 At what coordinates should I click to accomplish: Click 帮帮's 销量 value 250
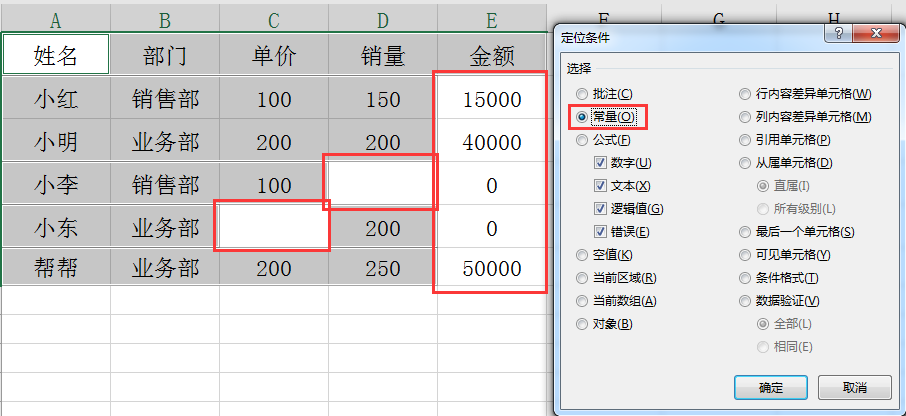[x=383, y=268]
